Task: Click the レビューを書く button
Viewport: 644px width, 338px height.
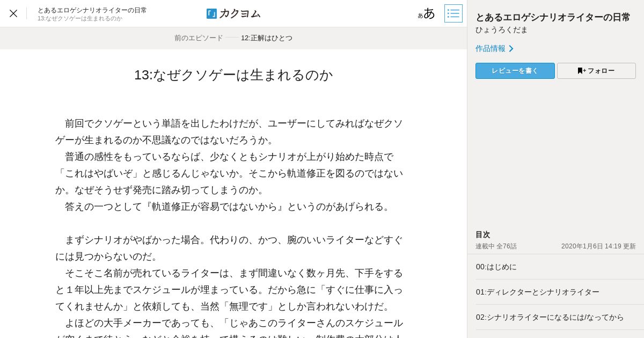Action: (515, 71)
